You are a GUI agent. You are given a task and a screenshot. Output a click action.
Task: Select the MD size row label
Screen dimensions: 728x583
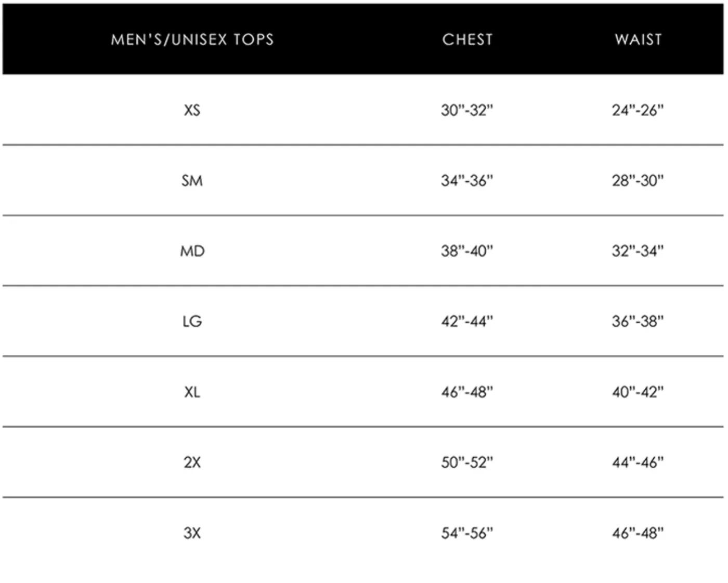coord(192,251)
